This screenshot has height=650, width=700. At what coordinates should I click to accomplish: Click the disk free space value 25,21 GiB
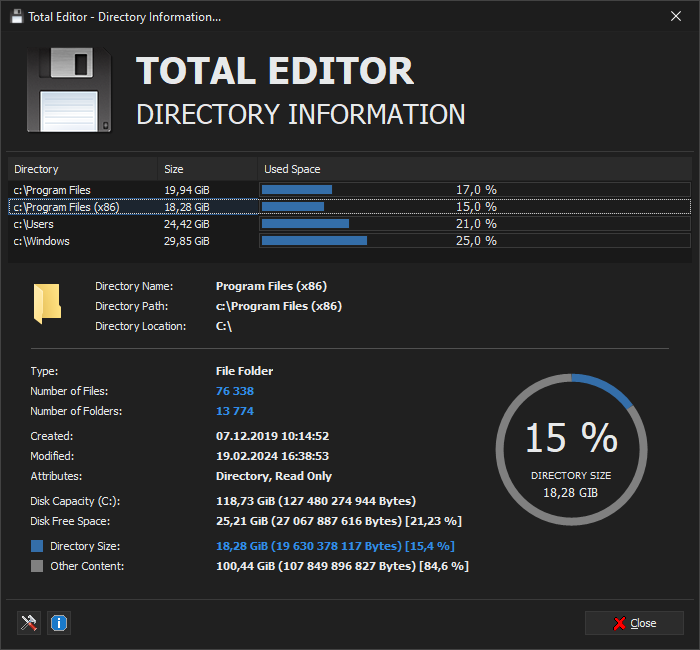click(x=339, y=521)
